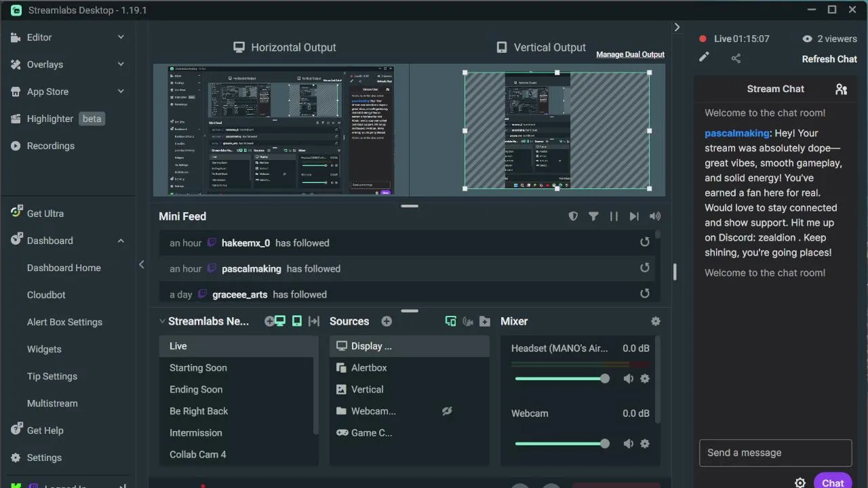Skip the current alert in Mini Feed
Viewport: 868px width, 488px height.
[x=634, y=216]
